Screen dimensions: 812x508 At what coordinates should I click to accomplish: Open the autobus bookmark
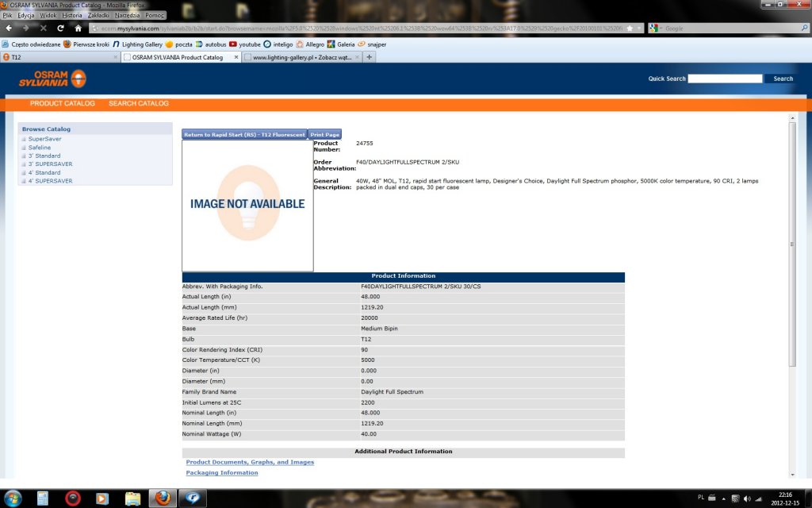click(211, 44)
